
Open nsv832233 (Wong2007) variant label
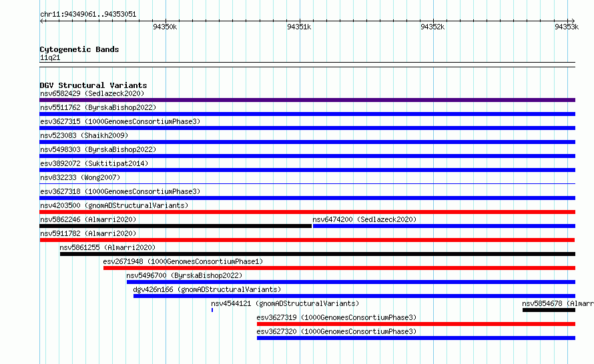click(x=80, y=177)
